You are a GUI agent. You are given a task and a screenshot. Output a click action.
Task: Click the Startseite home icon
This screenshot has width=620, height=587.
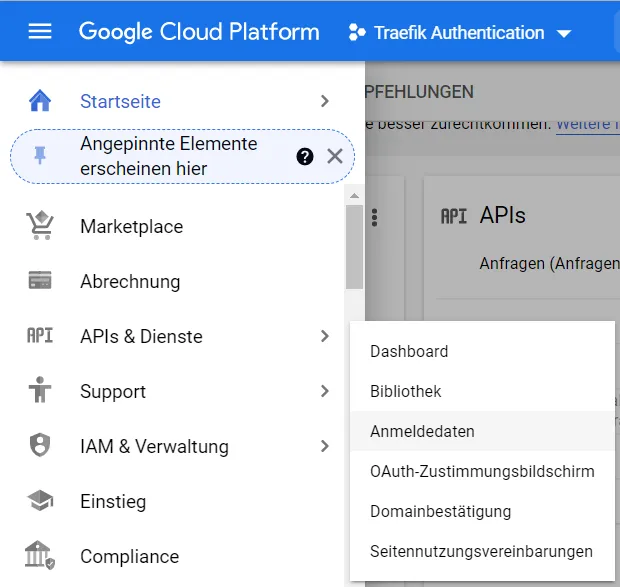[x=40, y=101]
